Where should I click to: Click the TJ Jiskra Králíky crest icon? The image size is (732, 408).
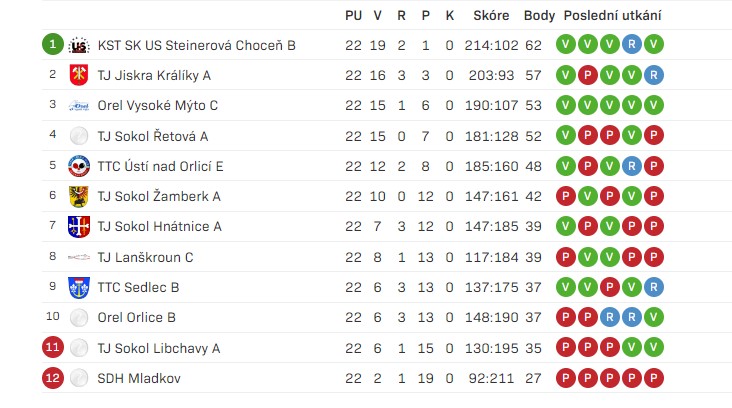(79, 75)
